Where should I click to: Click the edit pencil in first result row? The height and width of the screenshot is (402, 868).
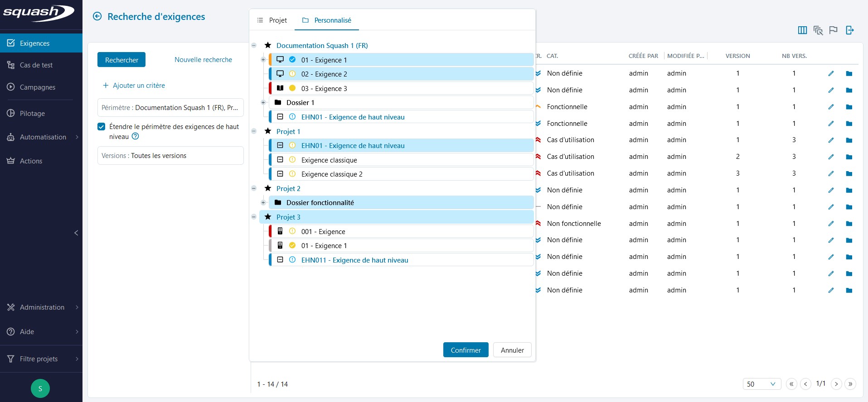pos(831,73)
